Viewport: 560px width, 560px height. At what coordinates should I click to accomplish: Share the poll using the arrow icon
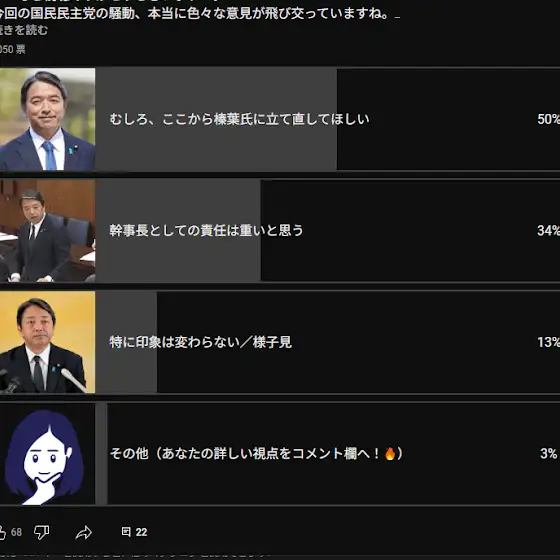click(x=84, y=532)
